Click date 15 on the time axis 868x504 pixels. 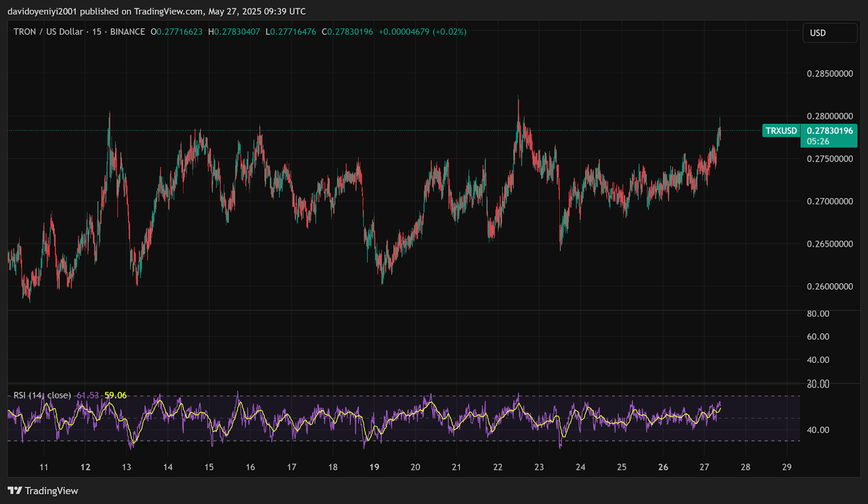pyautogui.click(x=209, y=467)
